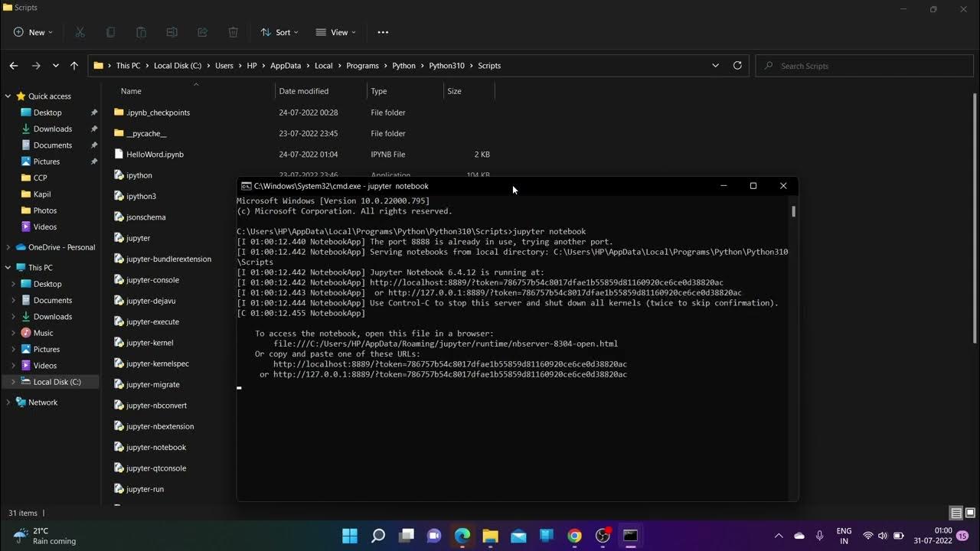
Task: Switch to large thumbnails view icon
Action: 969,513
